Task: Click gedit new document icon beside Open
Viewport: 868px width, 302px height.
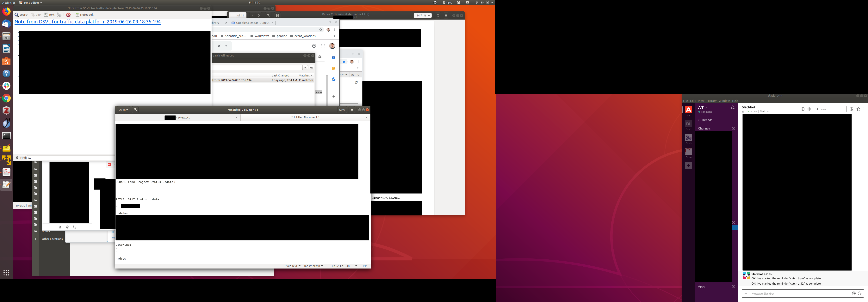Action: [135, 110]
